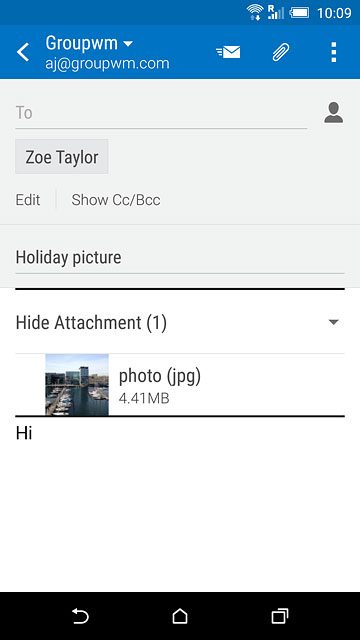Tap the Android home button
This screenshot has height=640, width=360.
[180, 616]
